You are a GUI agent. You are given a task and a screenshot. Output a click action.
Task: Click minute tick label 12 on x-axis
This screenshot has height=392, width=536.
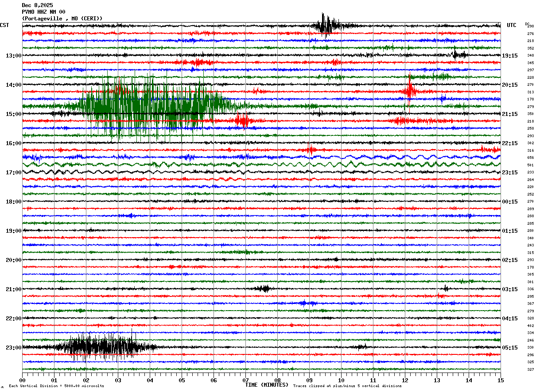405,380
